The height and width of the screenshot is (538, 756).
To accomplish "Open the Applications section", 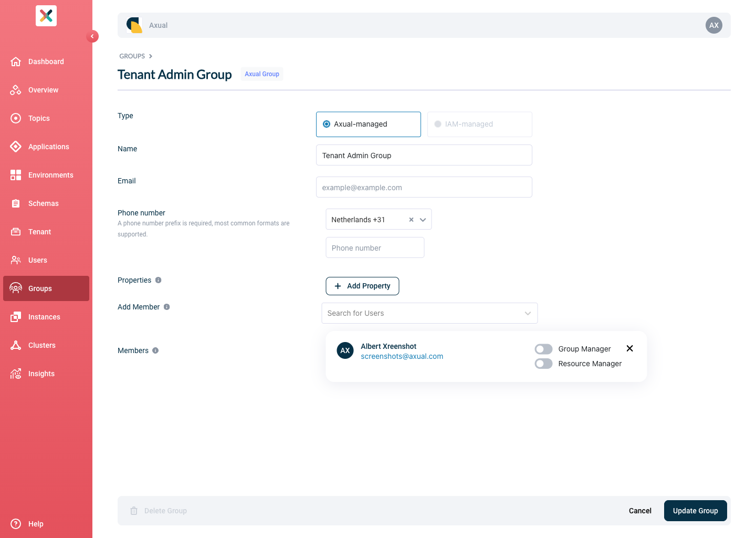I will point(46,147).
